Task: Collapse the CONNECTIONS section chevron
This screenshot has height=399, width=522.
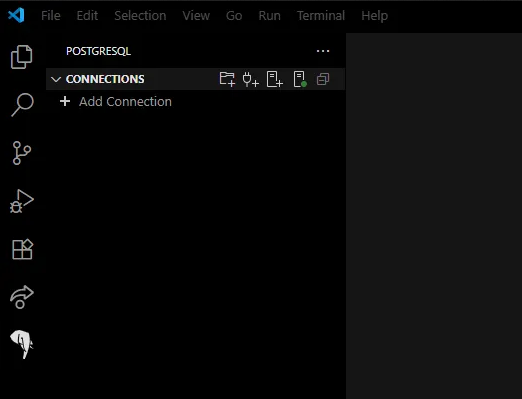Action: [x=56, y=79]
